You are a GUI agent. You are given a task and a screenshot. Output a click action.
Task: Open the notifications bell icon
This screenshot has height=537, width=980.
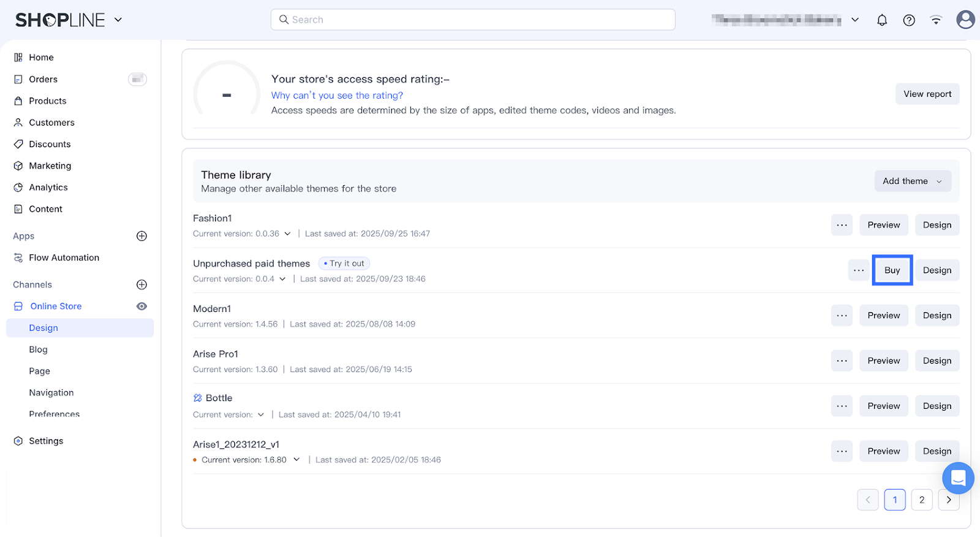coord(882,20)
